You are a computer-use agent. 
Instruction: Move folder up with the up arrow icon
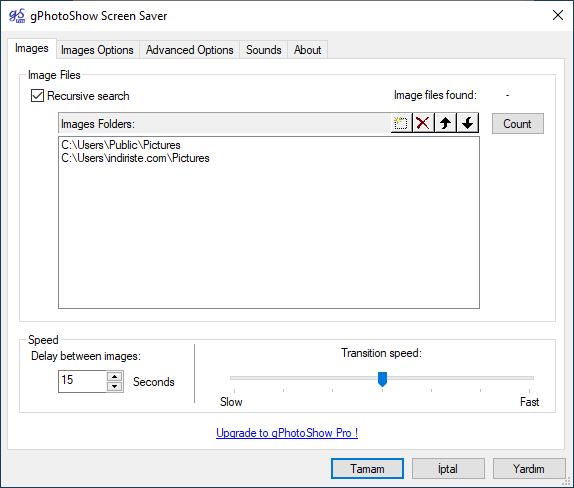click(445, 123)
